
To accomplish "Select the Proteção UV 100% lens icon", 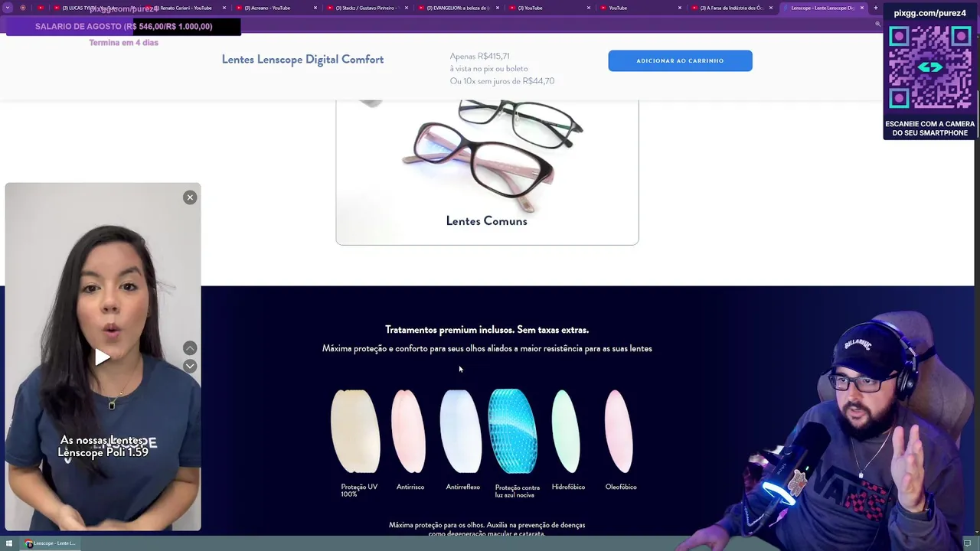I will click(355, 431).
